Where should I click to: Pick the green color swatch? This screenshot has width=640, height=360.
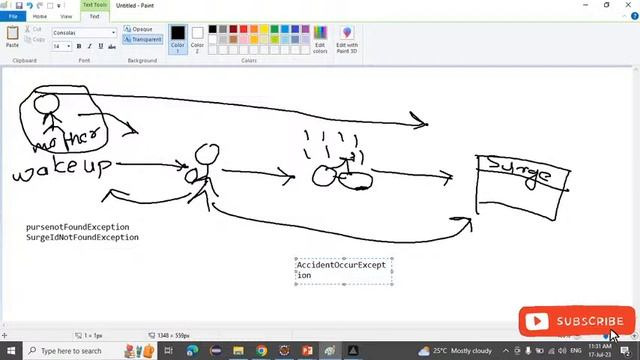point(274,29)
